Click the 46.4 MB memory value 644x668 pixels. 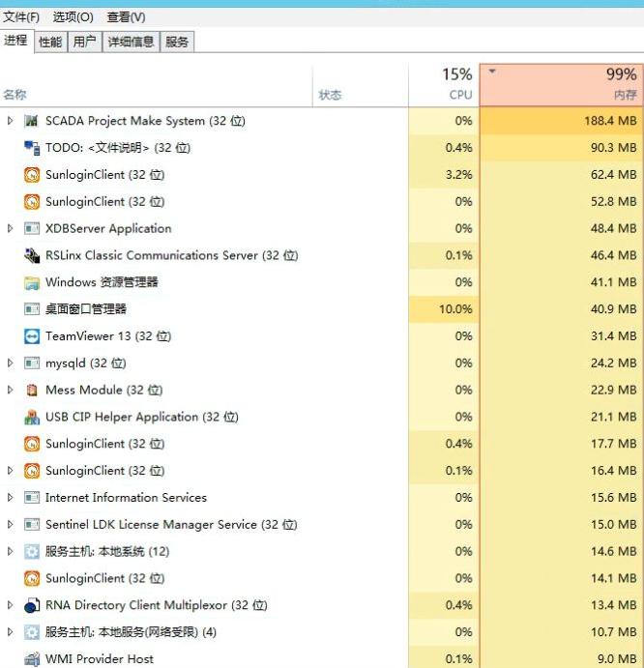[613, 255]
